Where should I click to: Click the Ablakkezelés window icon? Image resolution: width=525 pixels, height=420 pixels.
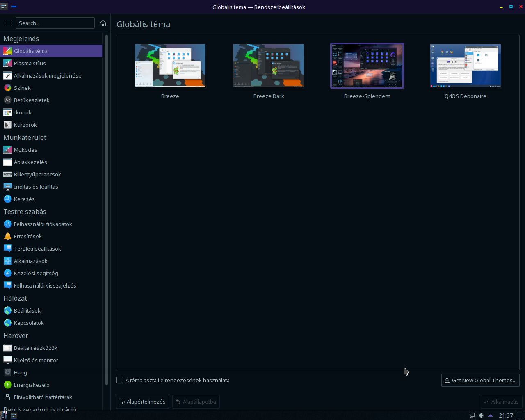click(7, 162)
